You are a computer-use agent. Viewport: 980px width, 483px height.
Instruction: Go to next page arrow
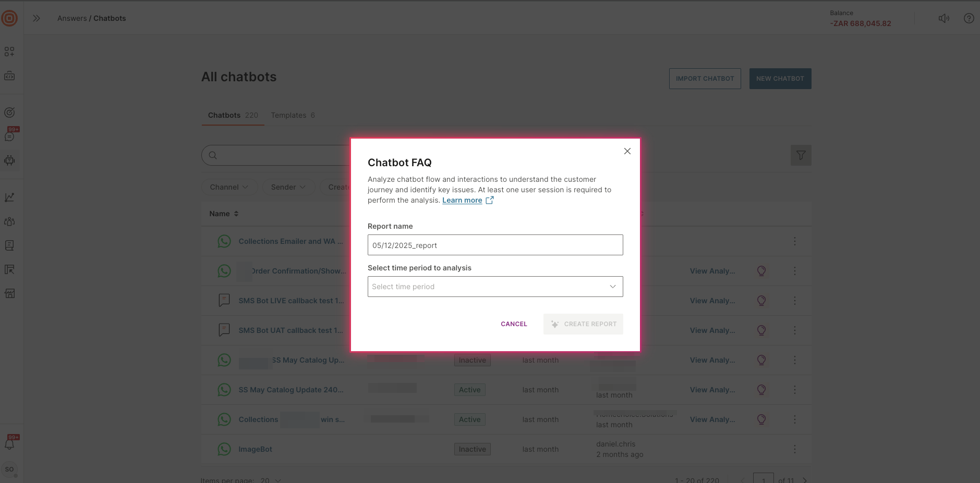coord(805,480)
